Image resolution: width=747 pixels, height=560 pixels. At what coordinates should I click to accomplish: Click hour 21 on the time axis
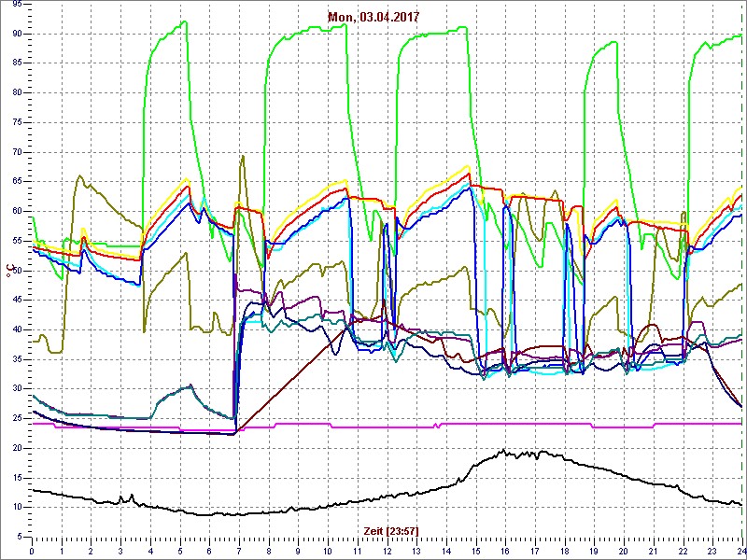[x=654, y=552]
